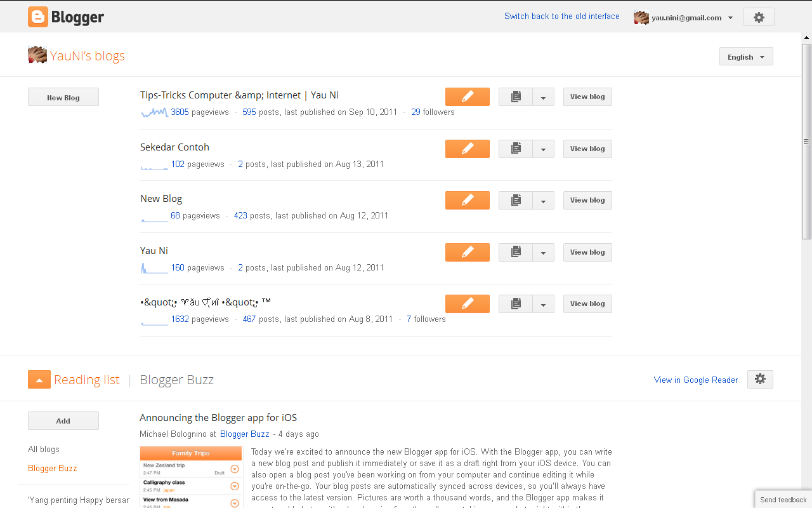The height and width of the screenshot is (508, 812).
Task: Click the 160 pageviews count
Action: coord(178,268)
